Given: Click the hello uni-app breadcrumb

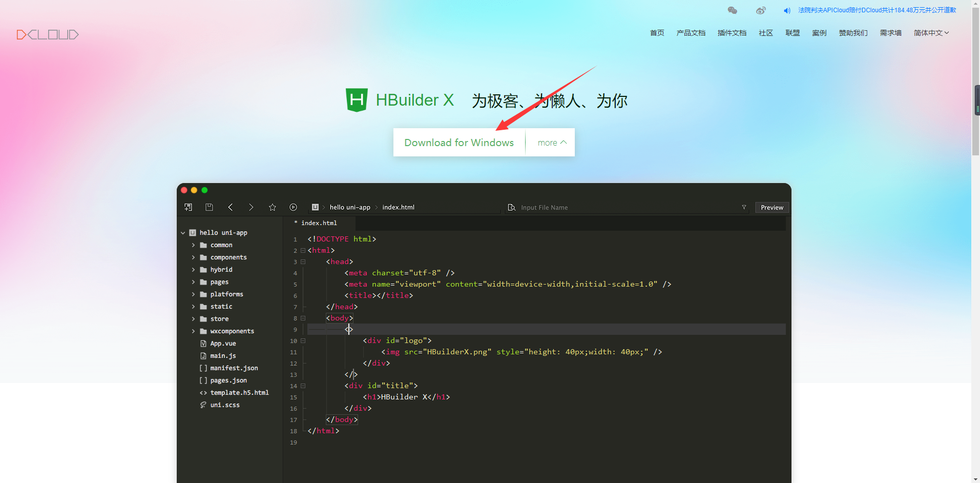Looking at the screenshot, I should tap(350, 207).
